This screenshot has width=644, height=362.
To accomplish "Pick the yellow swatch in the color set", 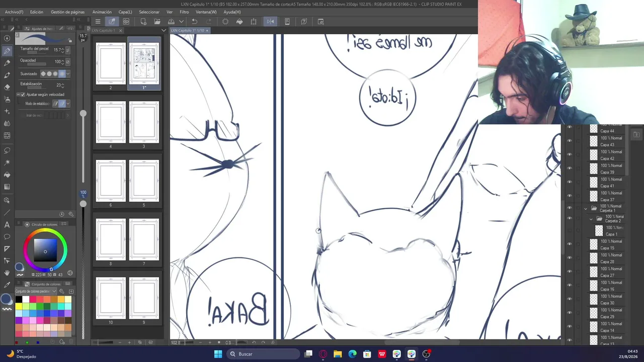I will [19, 306].
